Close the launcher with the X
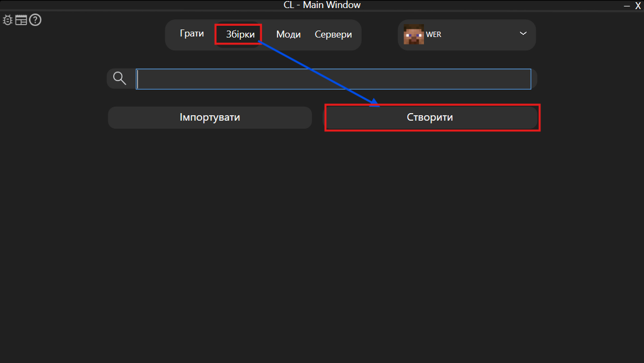Screen dimensions: 644x363 (638, 5)
